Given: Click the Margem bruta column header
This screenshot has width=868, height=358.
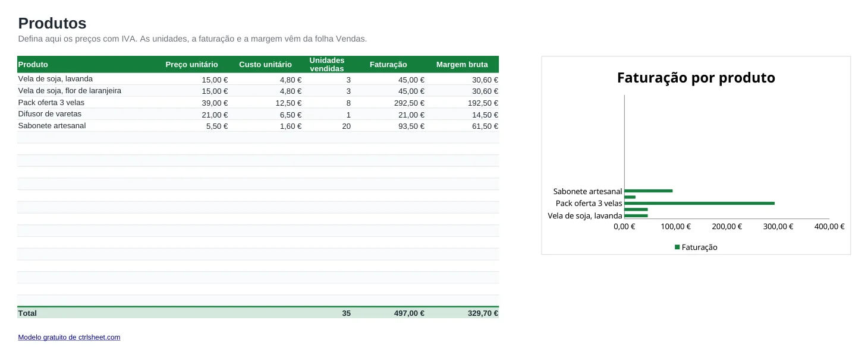Looking at the screenshot, I should tap(462, 64).
